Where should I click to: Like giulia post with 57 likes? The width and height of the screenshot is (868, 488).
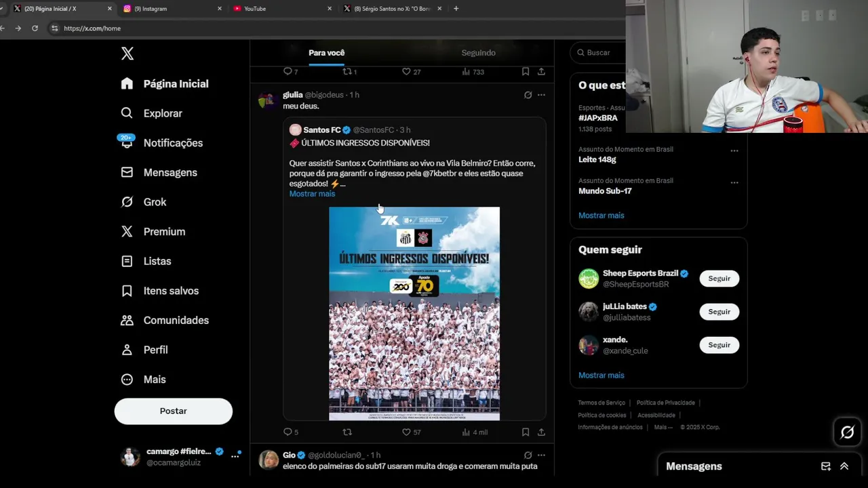(x=406, y=432)
